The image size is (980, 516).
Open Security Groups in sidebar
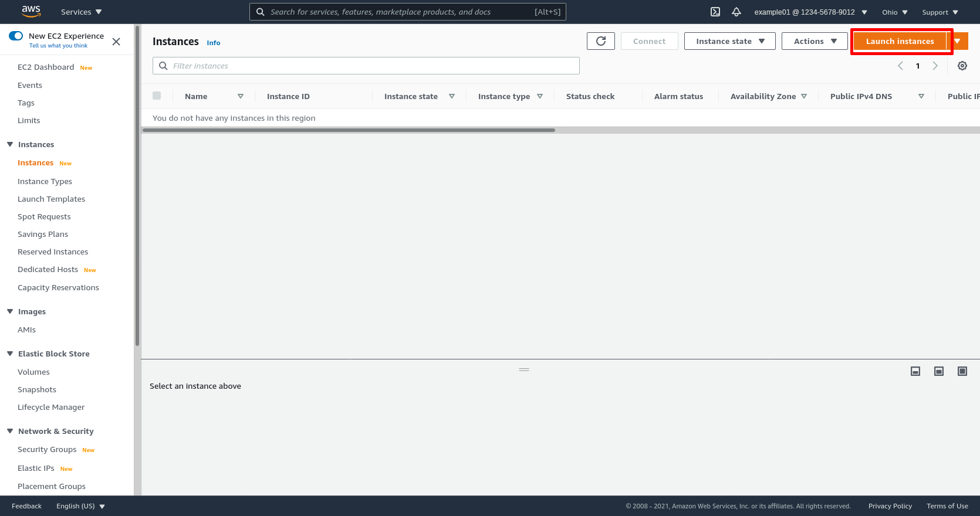point(47,449)
